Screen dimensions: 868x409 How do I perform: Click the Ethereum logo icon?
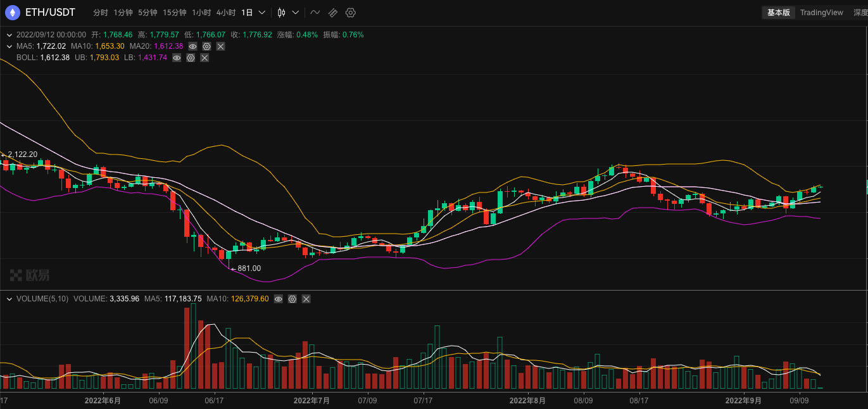(12, 12)
